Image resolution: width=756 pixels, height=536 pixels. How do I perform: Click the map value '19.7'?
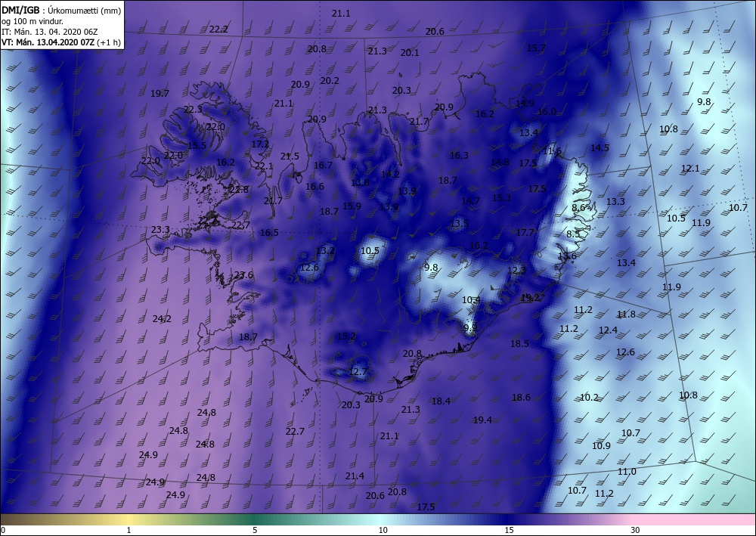pyautogui.click(x=160, y=94)
